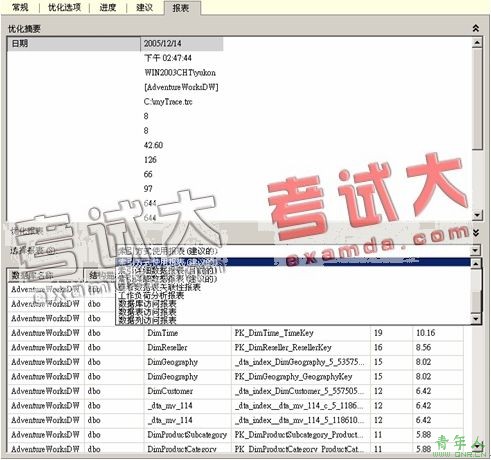Click the 97 summary value
This screenshot has height=460, width=491.
pos(148,189)
